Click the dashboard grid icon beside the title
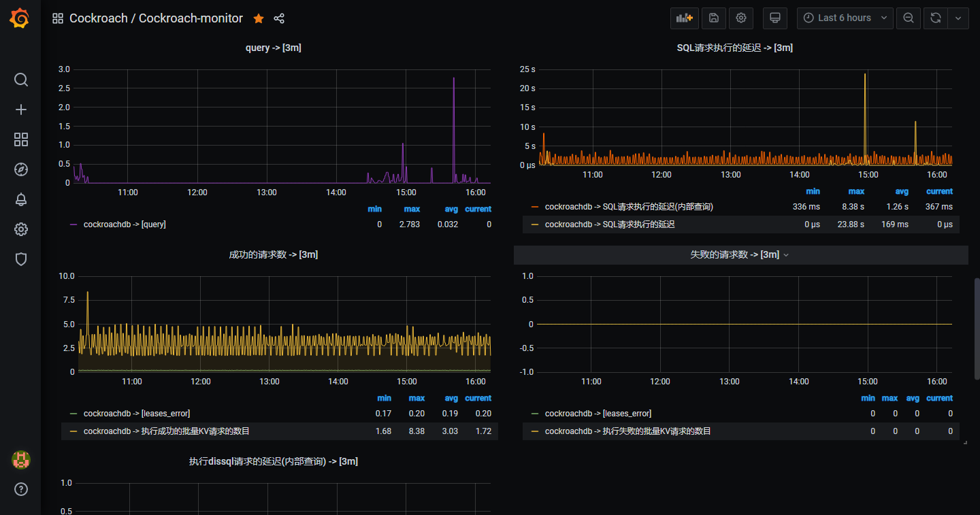 (x=58, y=18)
